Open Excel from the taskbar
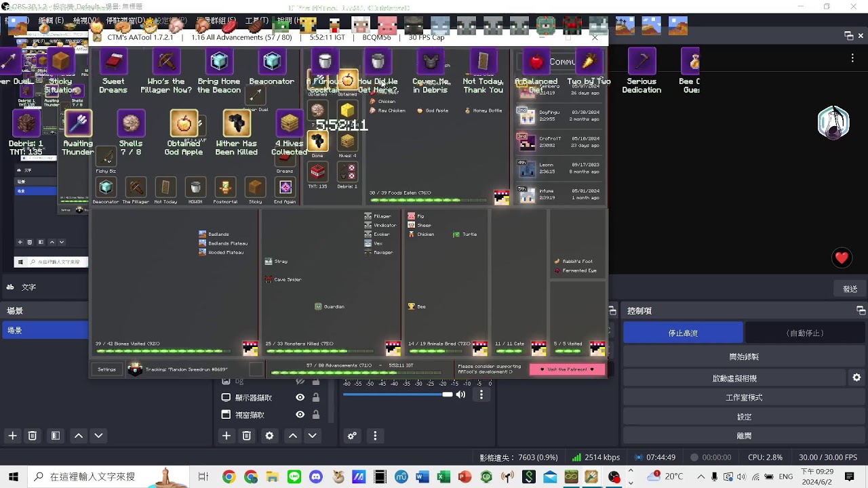This screenshot has width=868, height=488. pos(443,477)
